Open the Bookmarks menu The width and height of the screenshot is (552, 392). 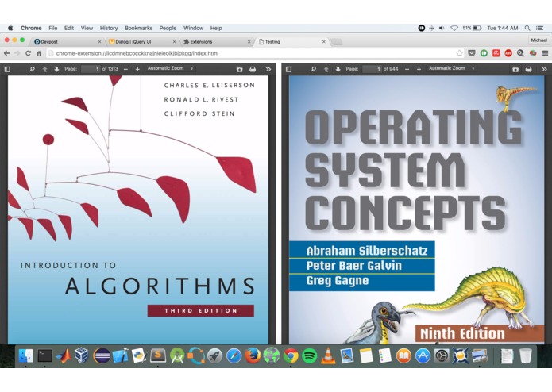[x=138, y=28]
